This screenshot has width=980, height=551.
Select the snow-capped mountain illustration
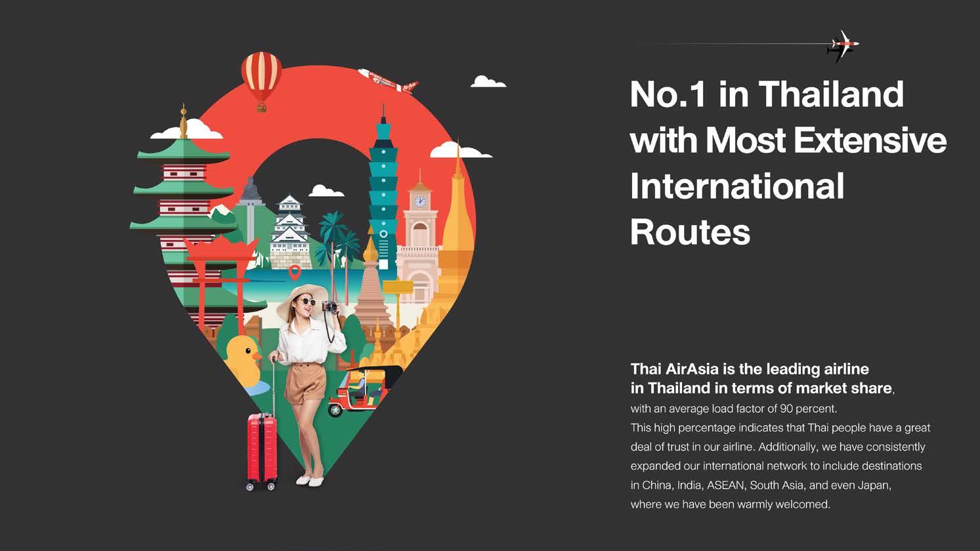point(223,215)
